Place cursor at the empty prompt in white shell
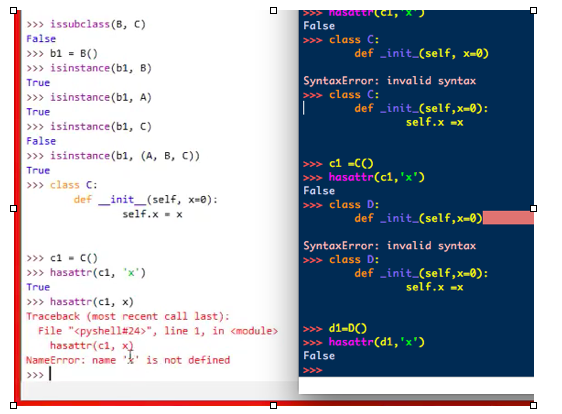The image size is (562, 414). click(x=50, y=375)
